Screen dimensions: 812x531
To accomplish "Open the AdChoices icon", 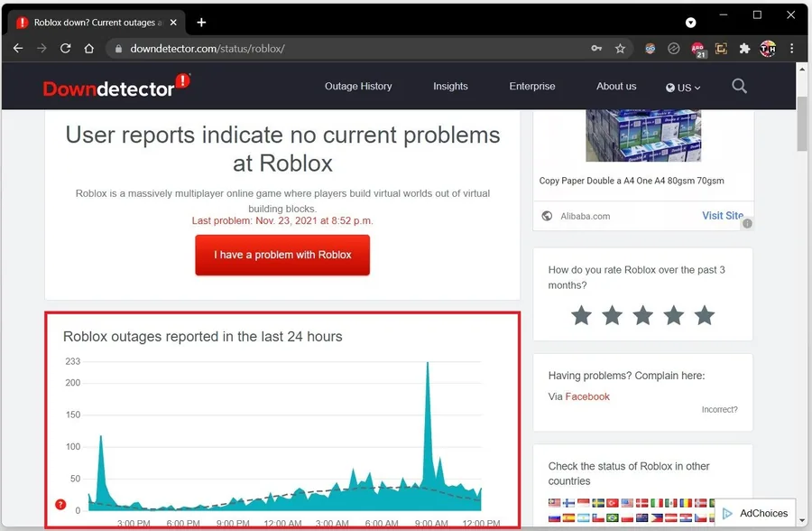I will coord(727,513).
